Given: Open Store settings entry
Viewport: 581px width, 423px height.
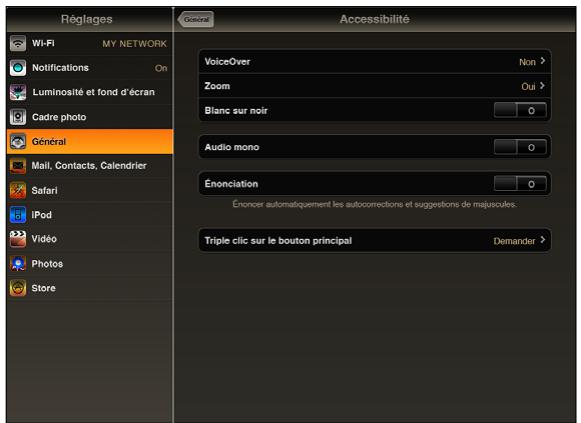Looking at the screenshot, I should (x=90, y=288).
